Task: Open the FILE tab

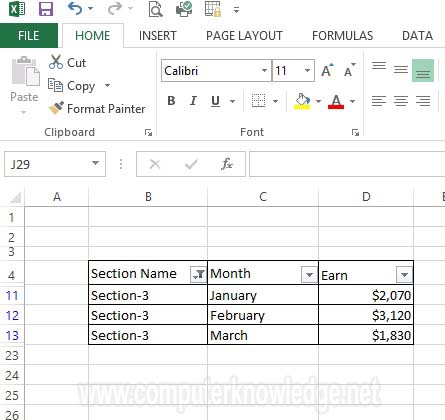Action: click(29, 35)
